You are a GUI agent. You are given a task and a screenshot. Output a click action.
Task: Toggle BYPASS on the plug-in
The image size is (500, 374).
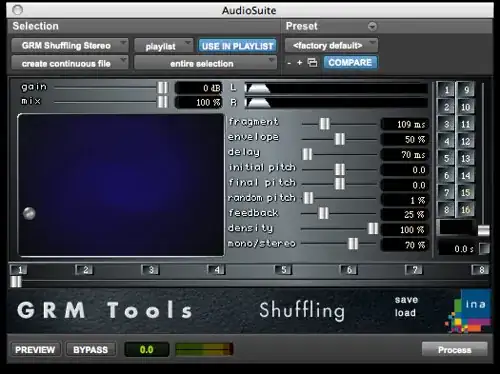click(90, 349)
